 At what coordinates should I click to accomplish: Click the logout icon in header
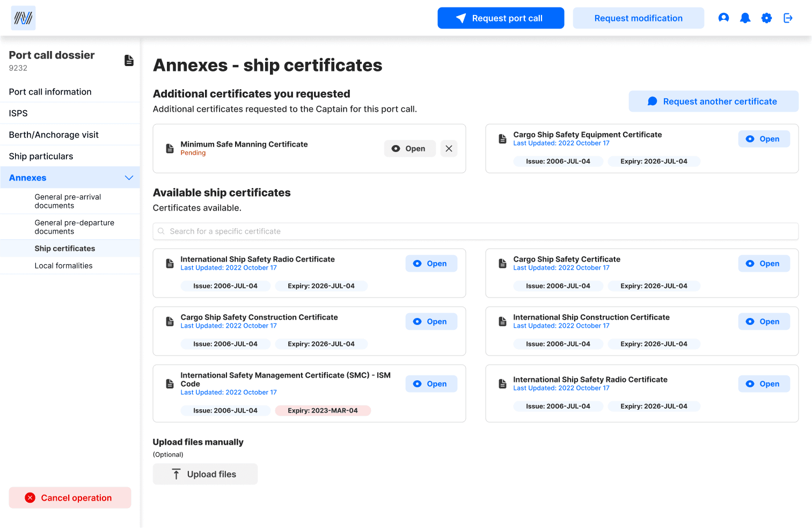(788, 18)
